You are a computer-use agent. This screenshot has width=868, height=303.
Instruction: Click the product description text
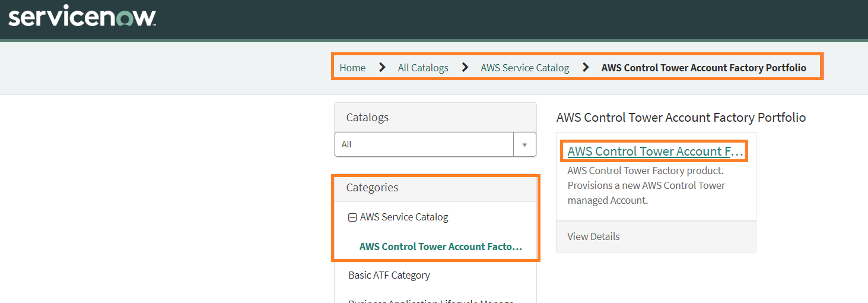coord(646,185)
